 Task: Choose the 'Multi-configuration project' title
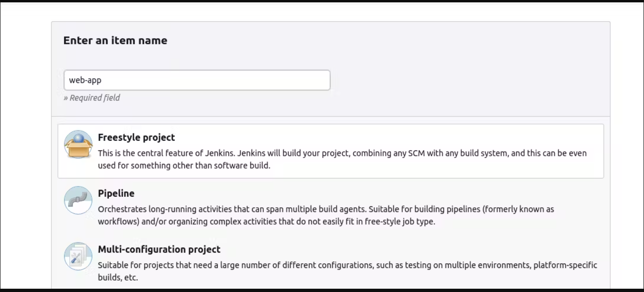159,250
